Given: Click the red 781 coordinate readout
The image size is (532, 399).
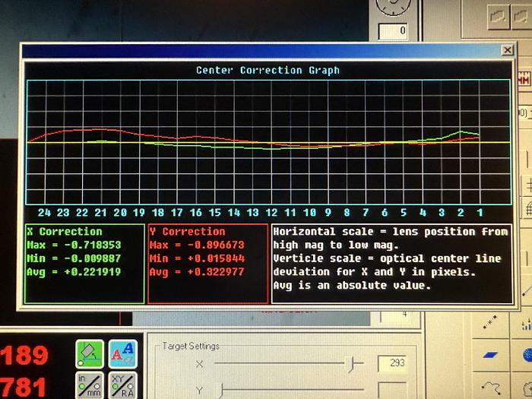Looking at the screenshot, I should pos(24,388).
